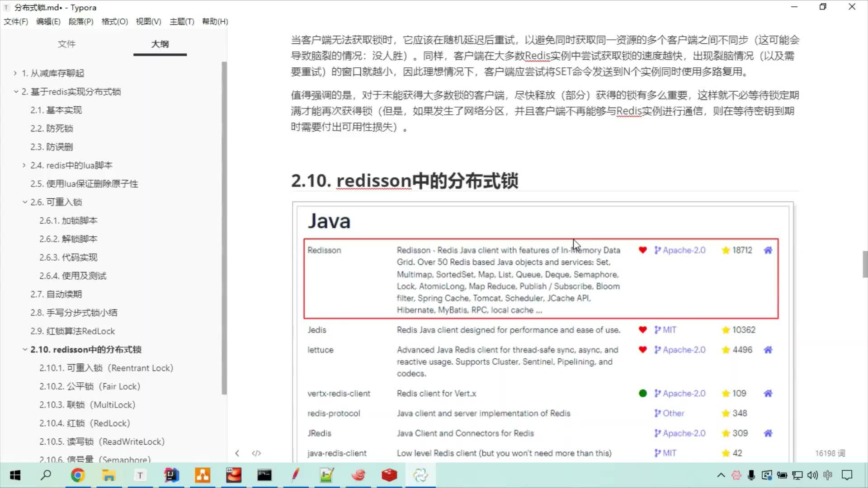Image resolution: width=868 pixels, height=488 pixels.
Task: Toggle source code mode icon
Action: pos(256,453)
